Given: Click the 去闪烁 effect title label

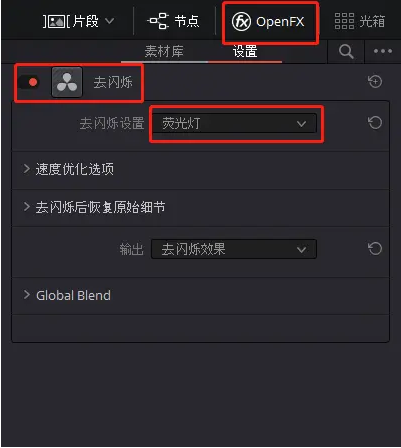Looking at the screenshot, I should tap(113, 82).
